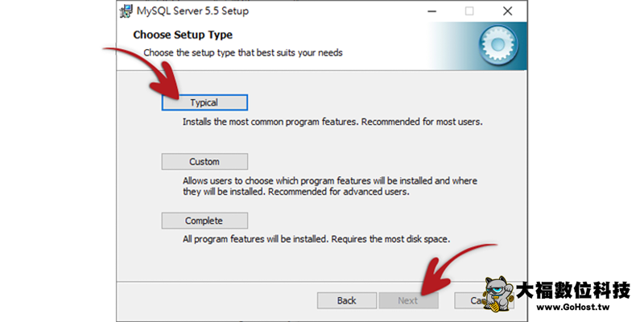Click the lucky cat mascot logo

(x=499, y=295)
